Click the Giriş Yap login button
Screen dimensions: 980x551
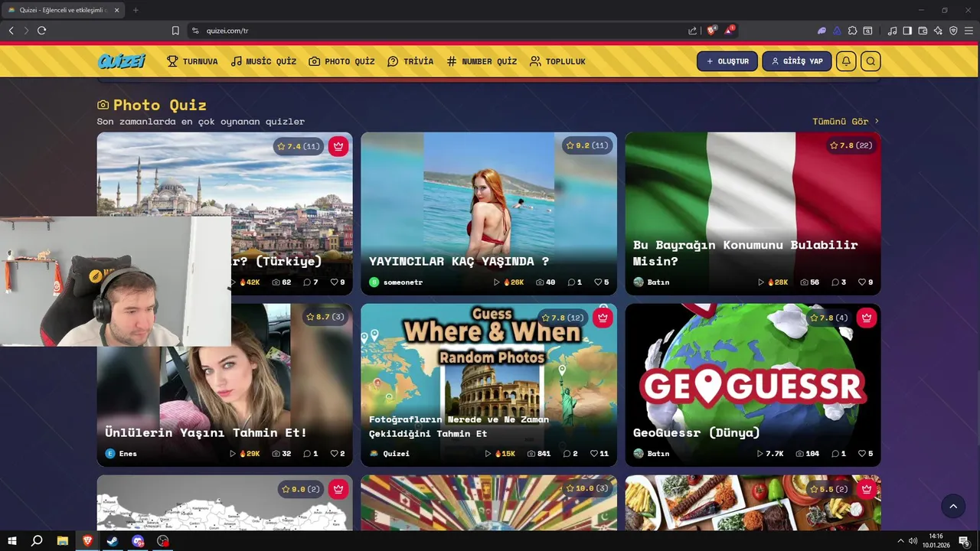pyautogui.click(x=796, y=61)
